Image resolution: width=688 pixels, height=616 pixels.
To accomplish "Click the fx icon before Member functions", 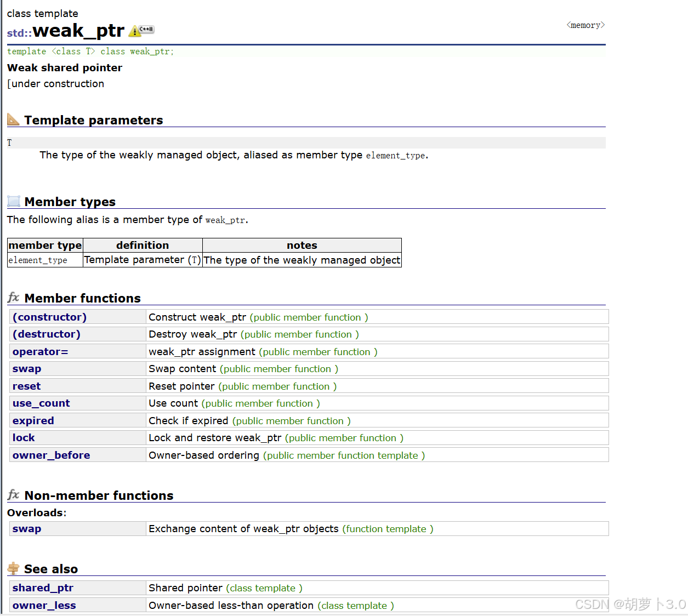I will [x=14, y=298].
